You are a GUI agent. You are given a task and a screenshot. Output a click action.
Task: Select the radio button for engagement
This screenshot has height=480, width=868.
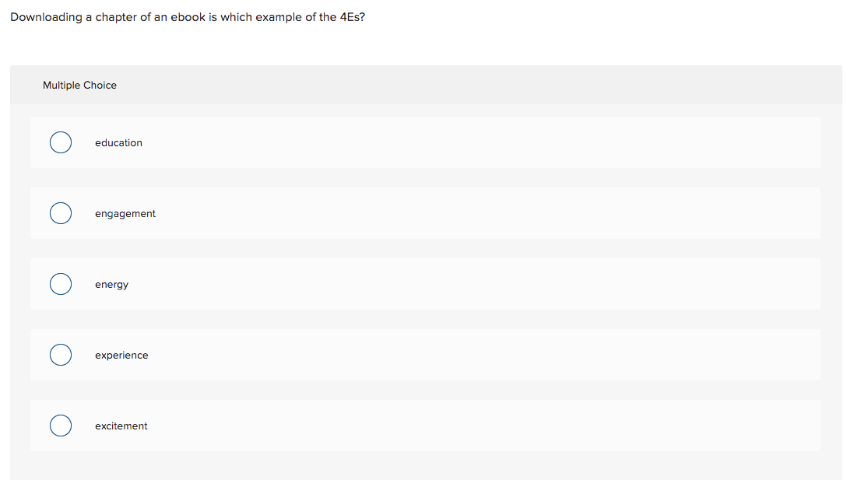tap(61, 213)
